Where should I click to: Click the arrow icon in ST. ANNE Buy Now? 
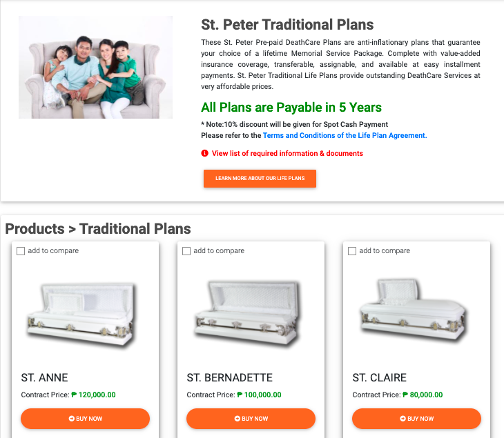pos(71,419)
